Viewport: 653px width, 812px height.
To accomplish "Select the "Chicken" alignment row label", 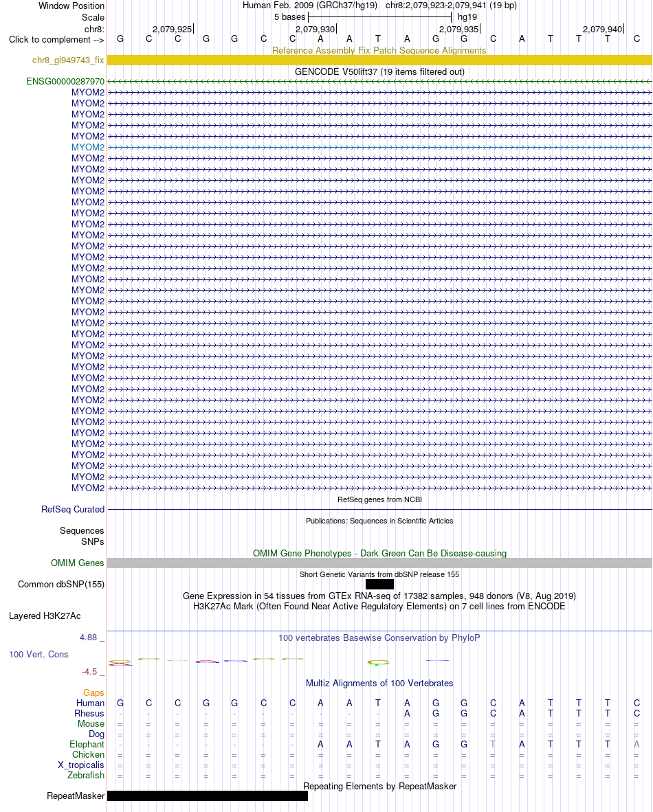I will pyautogui.click(x=88, y=754).
